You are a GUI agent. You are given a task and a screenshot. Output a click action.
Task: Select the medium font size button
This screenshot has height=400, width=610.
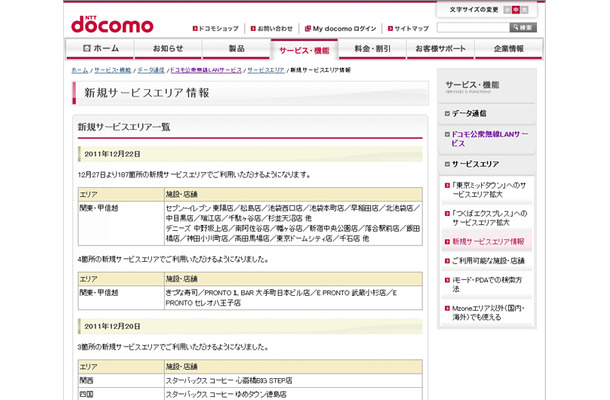point(515,10)
